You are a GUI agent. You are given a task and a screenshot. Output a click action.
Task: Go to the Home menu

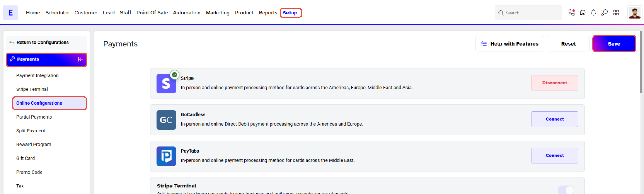[x=33, y=13]
